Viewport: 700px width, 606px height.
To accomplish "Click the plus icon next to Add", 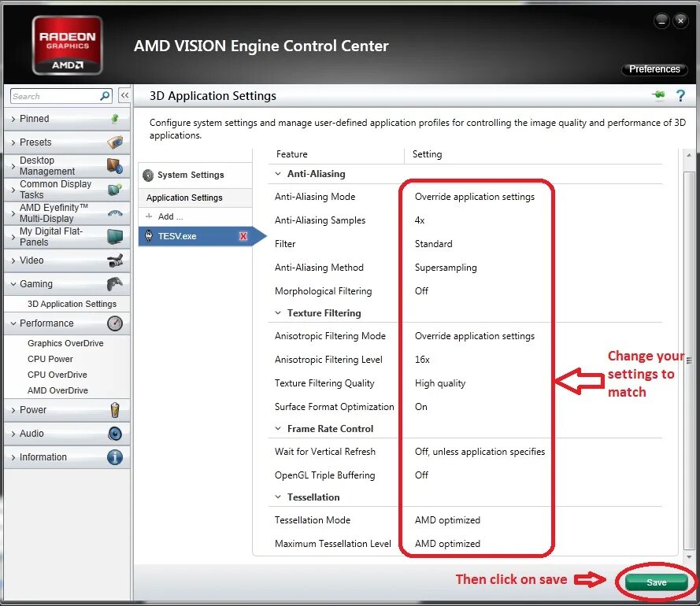I will click(149, 216).
